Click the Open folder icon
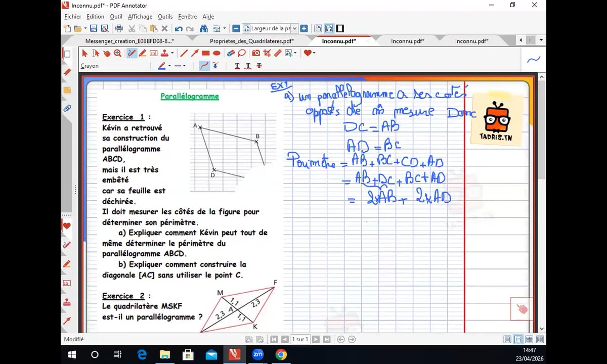 click(x=77, y=29)
